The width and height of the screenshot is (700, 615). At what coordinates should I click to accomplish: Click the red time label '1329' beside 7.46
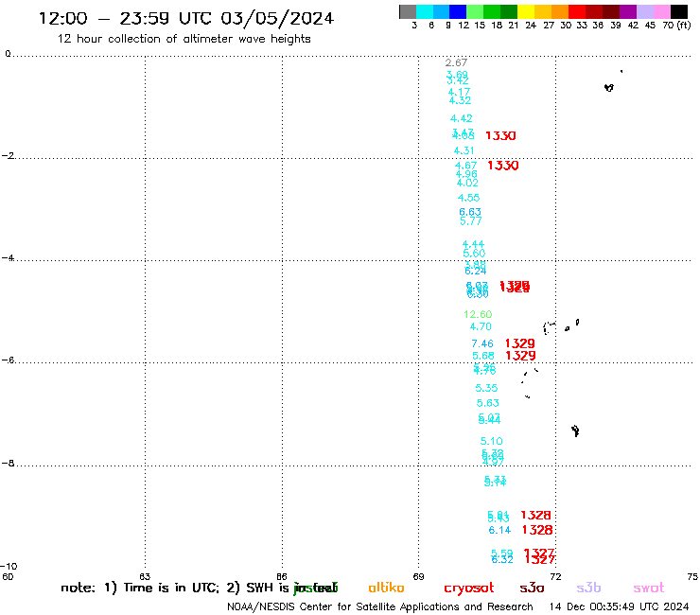pyautogui.click(x=520, y=343)
